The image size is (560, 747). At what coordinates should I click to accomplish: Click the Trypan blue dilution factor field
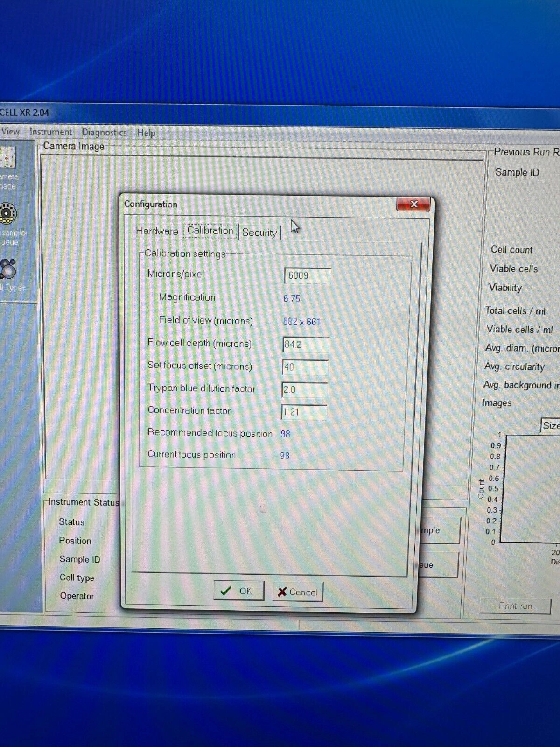pyautogui.click(x=304, y=389)
